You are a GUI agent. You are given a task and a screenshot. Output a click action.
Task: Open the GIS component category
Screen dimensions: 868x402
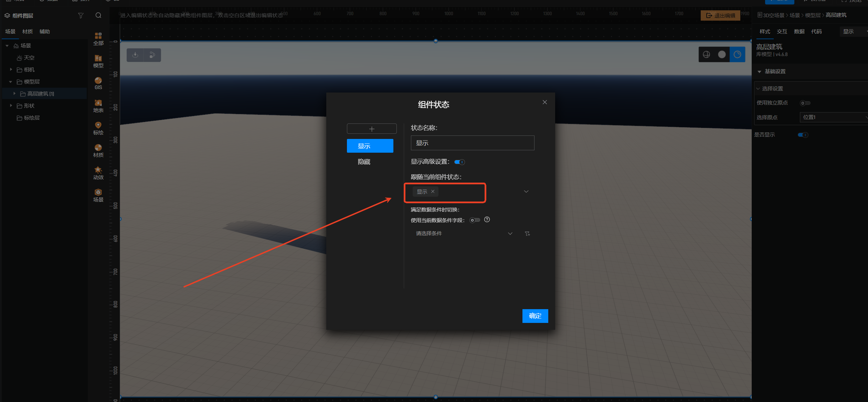pos(98,83)
